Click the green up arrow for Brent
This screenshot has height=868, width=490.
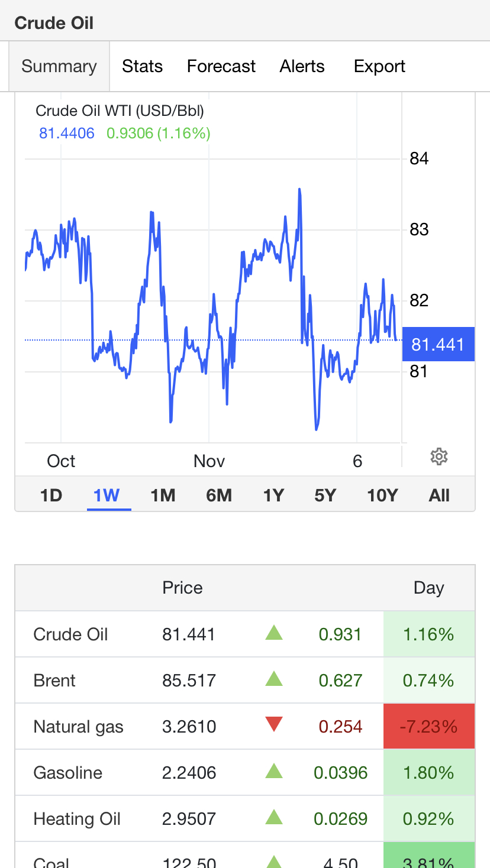coord(274,679)
